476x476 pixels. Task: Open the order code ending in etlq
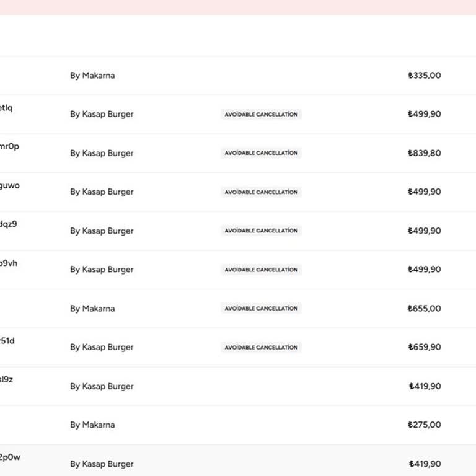[x=6, y=108]
